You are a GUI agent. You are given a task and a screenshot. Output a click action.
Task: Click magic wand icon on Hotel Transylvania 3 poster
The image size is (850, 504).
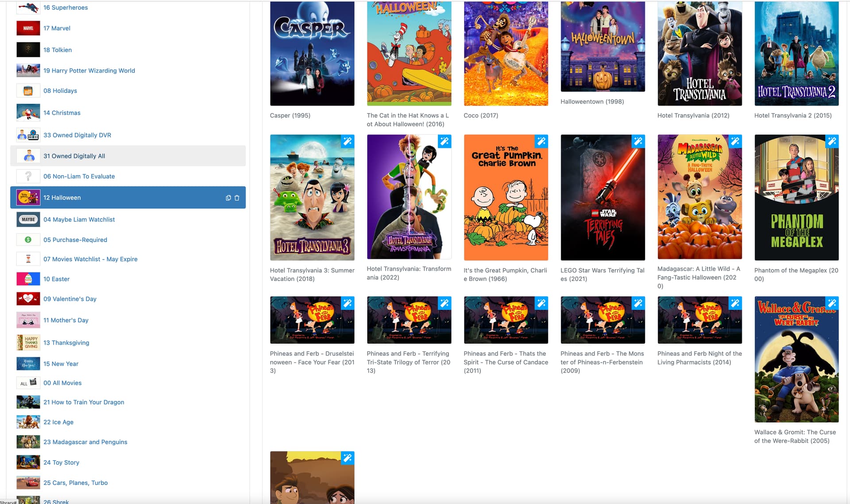348,141
